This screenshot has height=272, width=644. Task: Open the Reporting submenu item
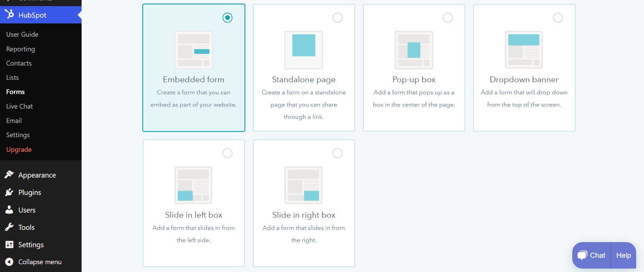coord(20,49)
